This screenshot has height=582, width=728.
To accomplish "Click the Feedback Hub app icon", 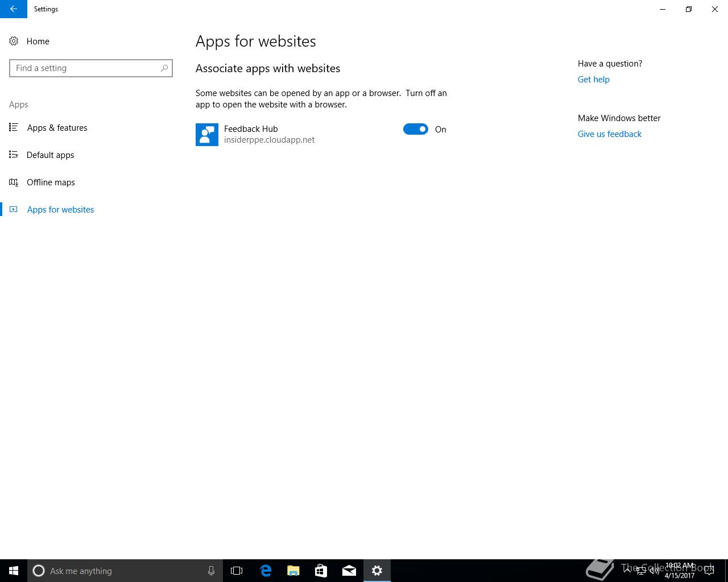I will [x=207, y=135].
